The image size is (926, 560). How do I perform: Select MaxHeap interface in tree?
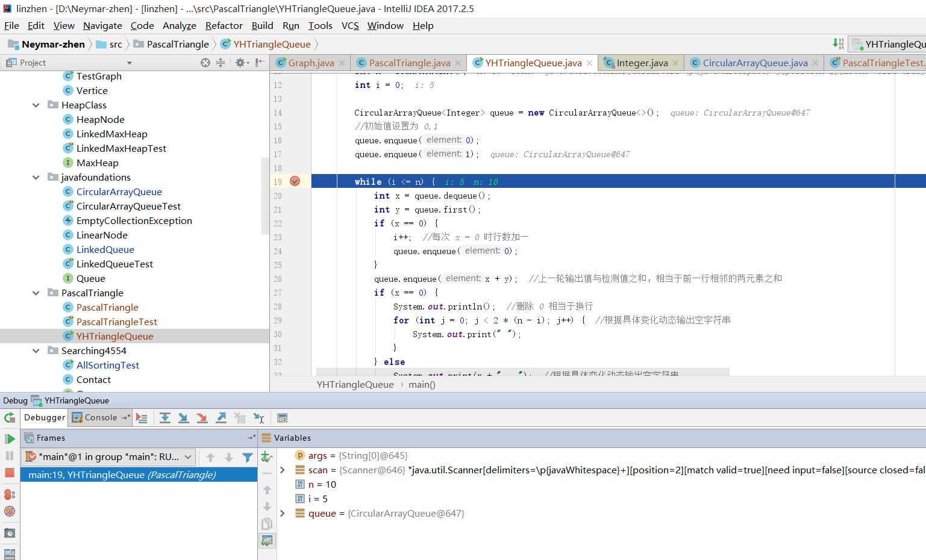click(97, 163)
